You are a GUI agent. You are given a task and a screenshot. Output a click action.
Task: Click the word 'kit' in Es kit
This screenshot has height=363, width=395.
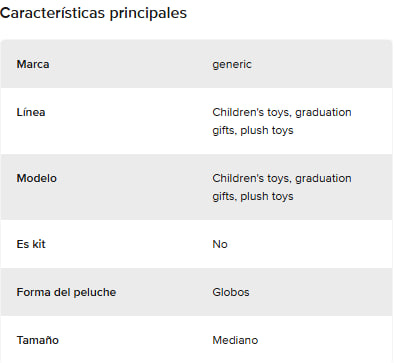(x=39, y=244)
